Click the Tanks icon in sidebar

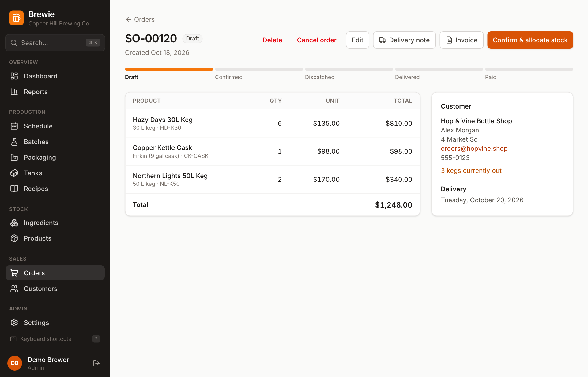click(x=14, y=173)
